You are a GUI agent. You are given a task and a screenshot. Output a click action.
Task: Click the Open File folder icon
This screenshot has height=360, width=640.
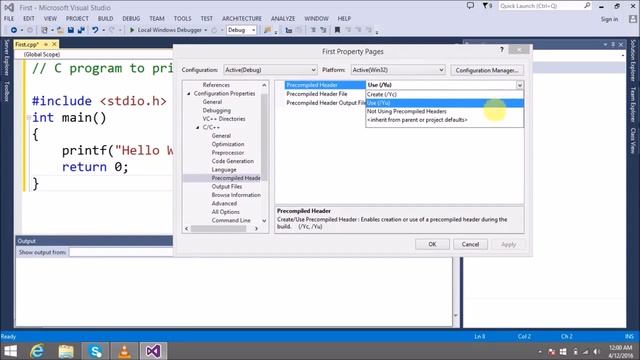[60, 30]
